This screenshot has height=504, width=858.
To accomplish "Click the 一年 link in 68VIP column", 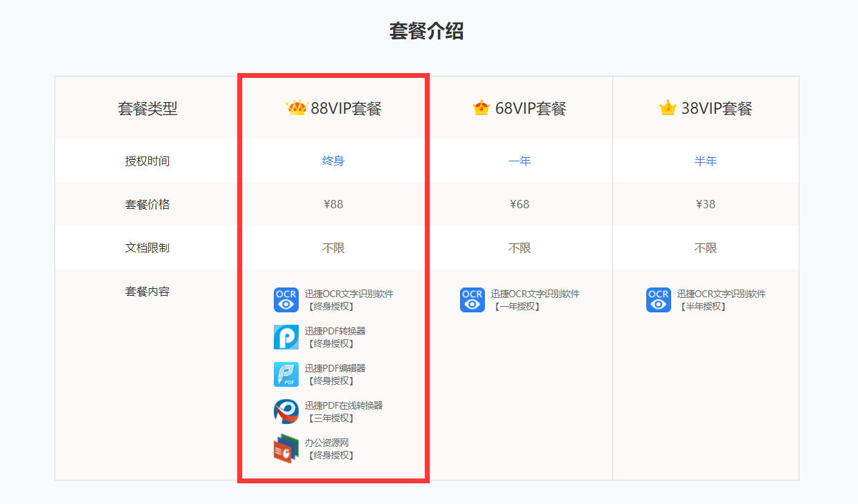I will [520, 161].
